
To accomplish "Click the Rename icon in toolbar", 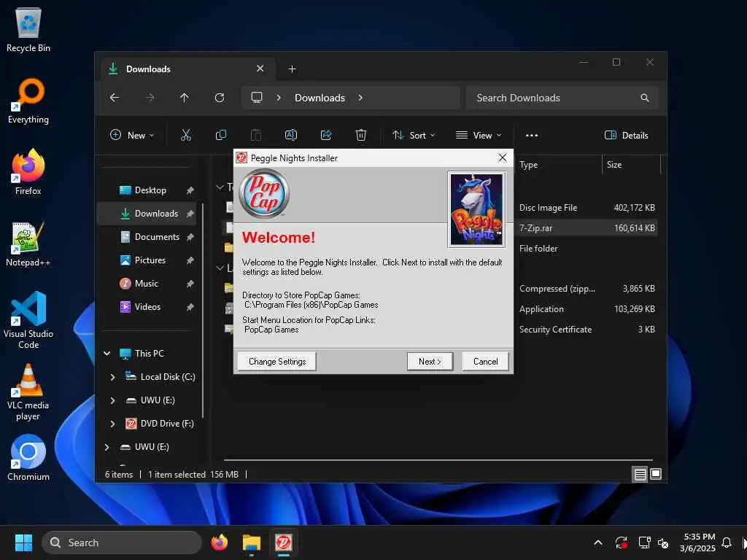I will click(x=291, y=135).
